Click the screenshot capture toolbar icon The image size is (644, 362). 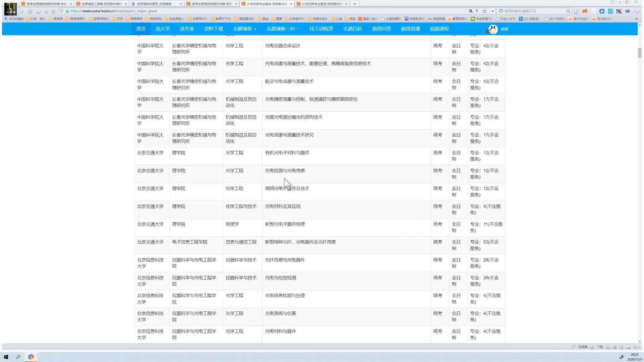pos(619,11)
